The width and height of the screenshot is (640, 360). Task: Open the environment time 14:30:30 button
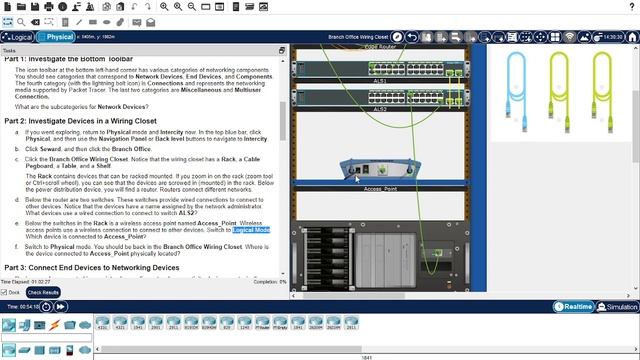coord(608,37)
